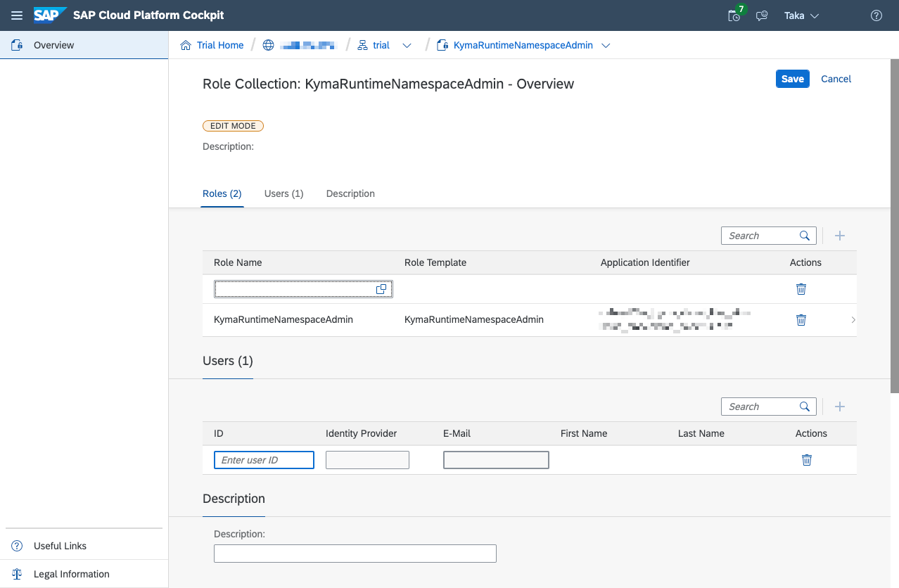Screen dimensions: 899x588
Task: Expand the trial breadcrumb dropdown arrow
Action: (x=407, y=46)
